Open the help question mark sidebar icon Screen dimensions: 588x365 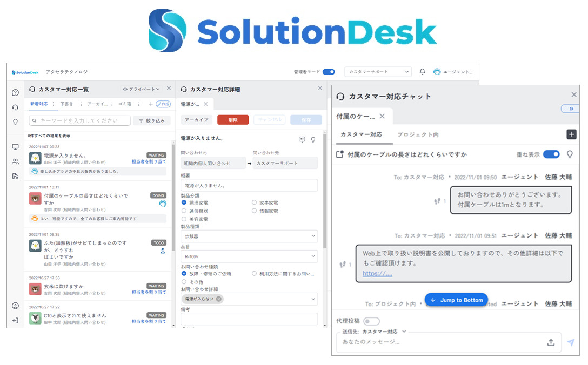point(15,92)
